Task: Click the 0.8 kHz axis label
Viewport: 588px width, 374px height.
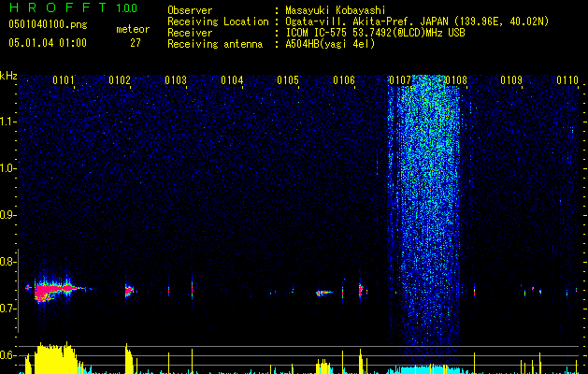Action: click(8, 262)
